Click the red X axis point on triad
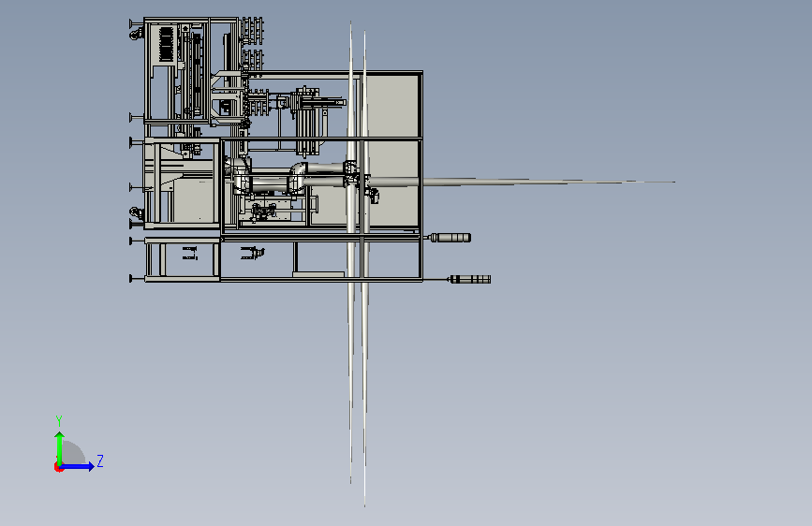The height and width of the screenshot is (526, 812). (x=58, y=467)
